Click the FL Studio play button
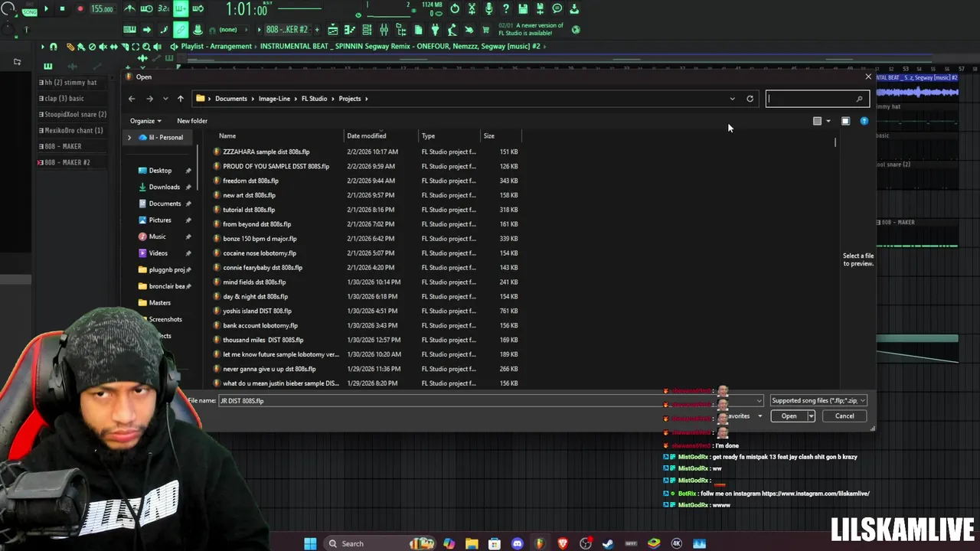Viewport: 980px width, 551px height. tap(46, 8)
